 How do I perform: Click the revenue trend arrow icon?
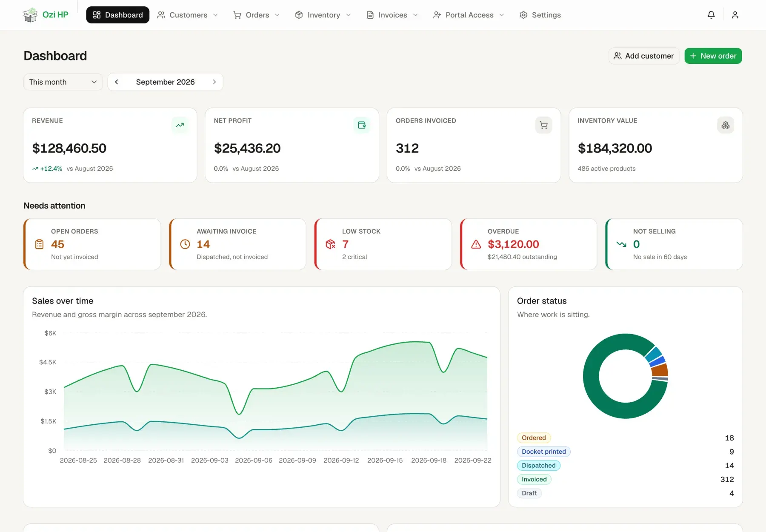pos(180,125)
